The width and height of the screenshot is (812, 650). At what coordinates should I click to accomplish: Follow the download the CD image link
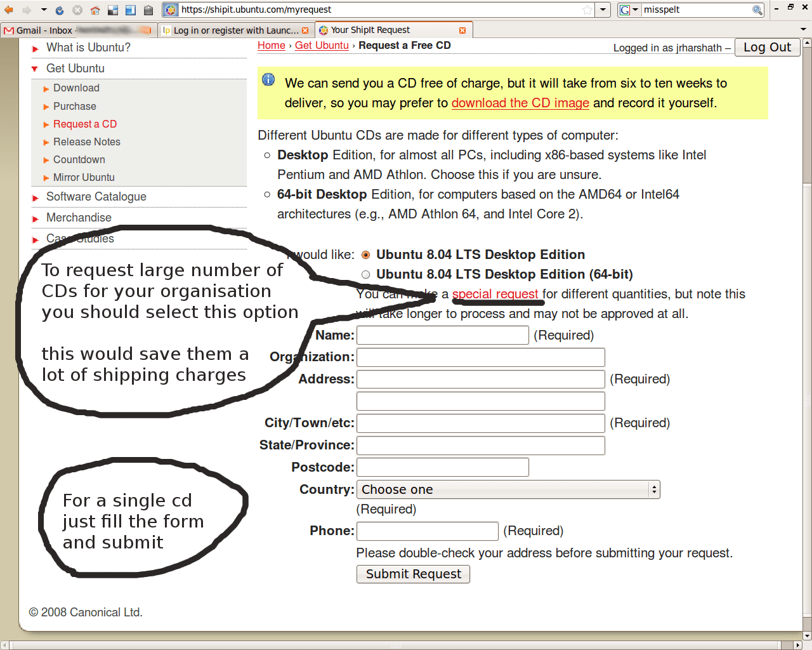coord(520,103)
